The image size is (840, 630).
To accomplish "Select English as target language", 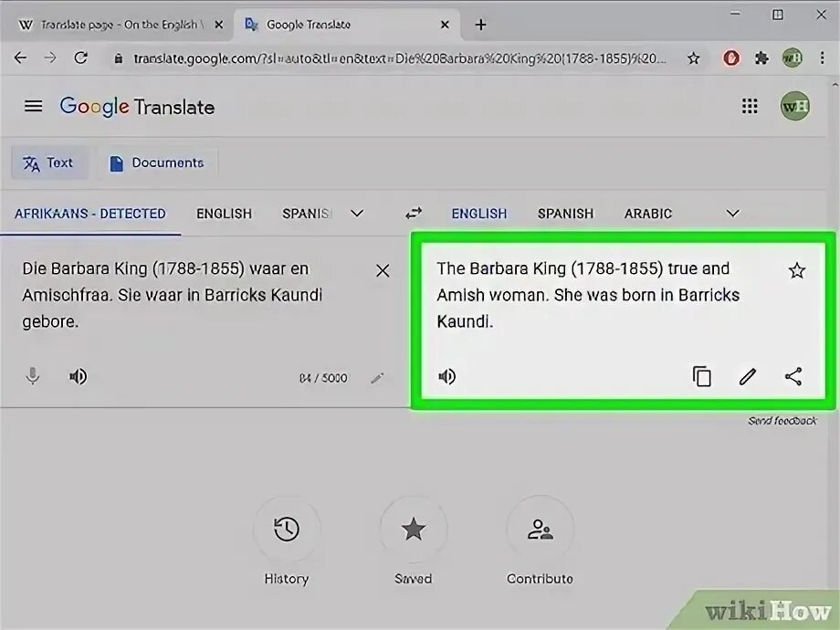I will tap(479, 214).
